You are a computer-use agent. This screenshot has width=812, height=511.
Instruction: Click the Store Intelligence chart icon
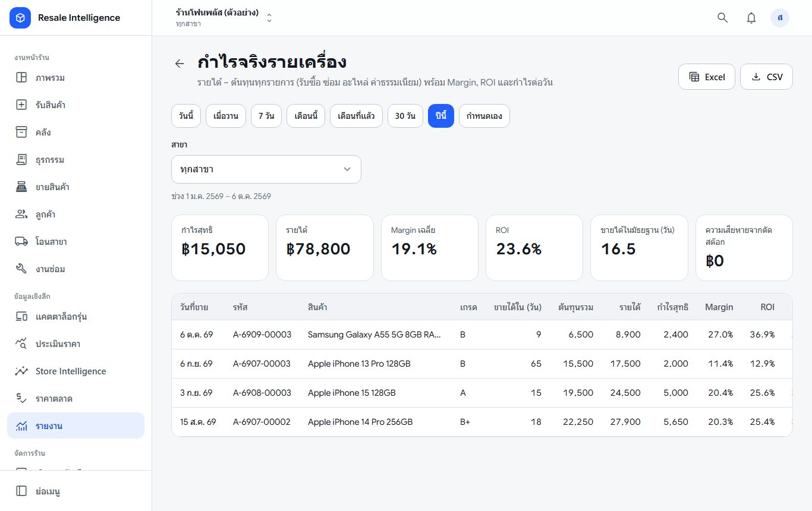pyautogui.click(x=21, y=371)
